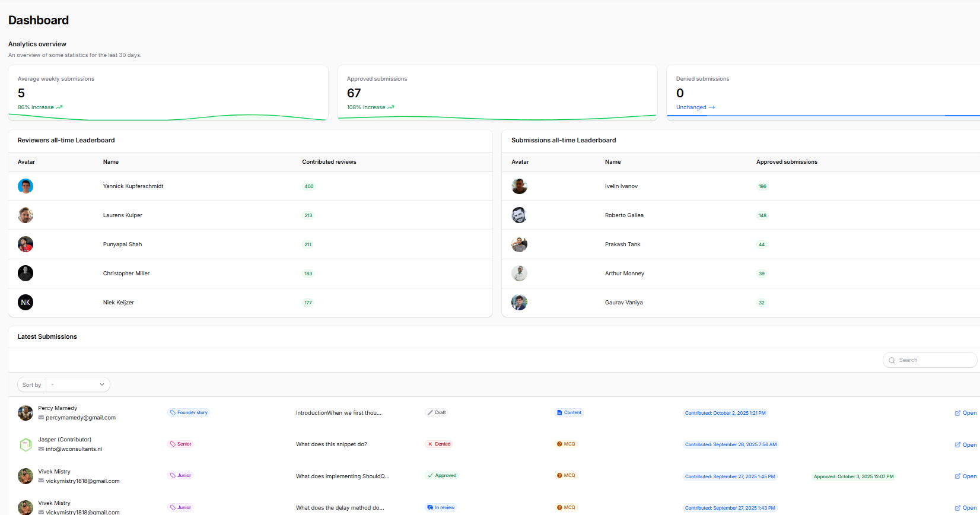Open Jasper's denied submission

pos(965,444)
